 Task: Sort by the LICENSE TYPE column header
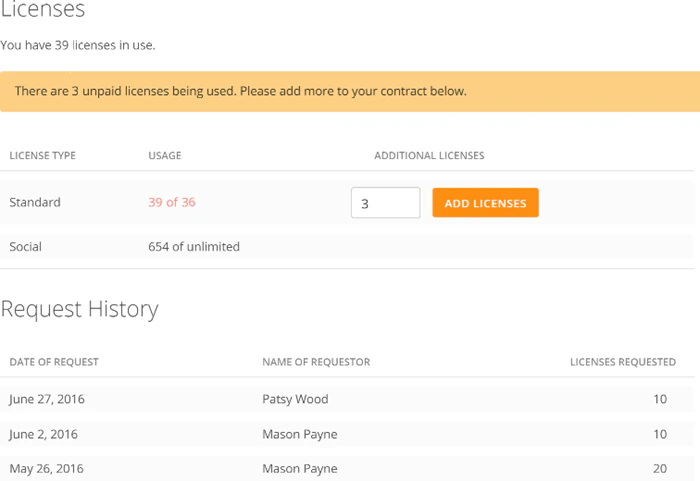click(x=42, y=155)
